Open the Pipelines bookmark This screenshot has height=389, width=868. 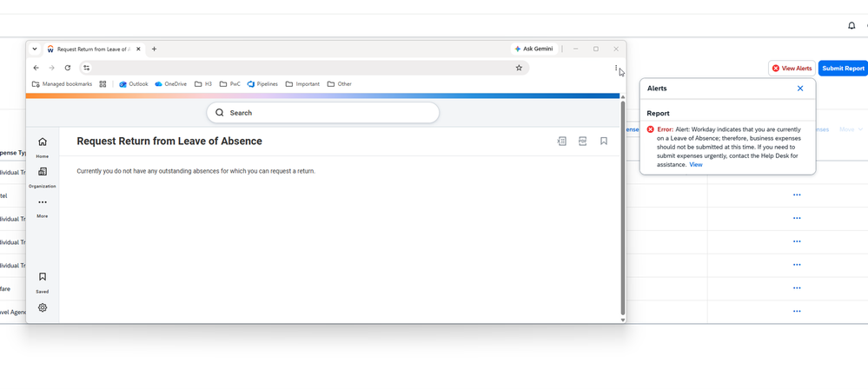pos(262,84)
